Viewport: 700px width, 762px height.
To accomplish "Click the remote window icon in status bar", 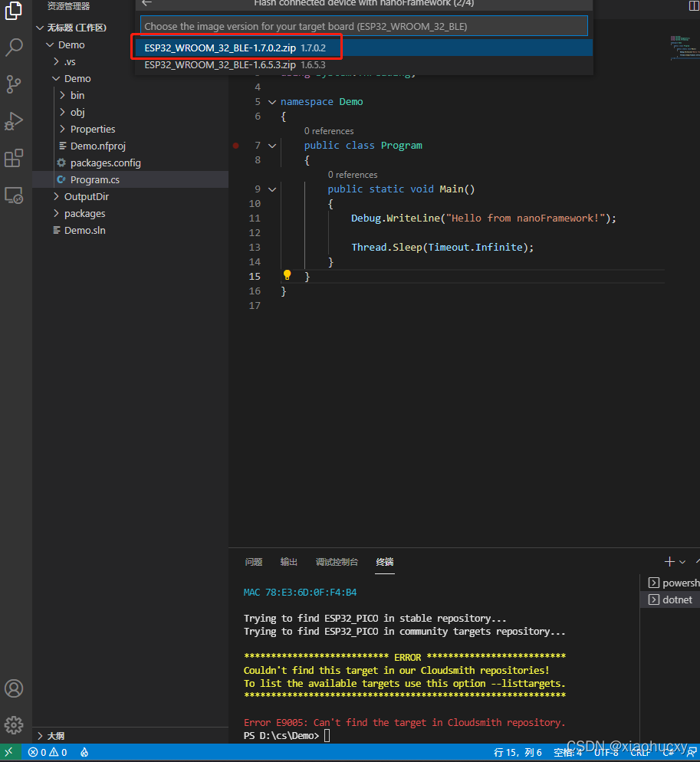I will 10,752.
